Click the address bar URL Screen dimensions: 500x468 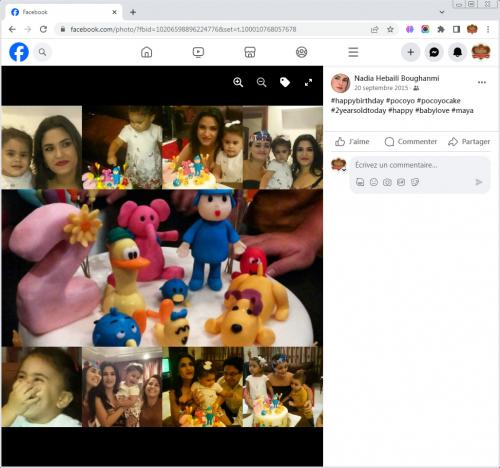click(183, 29)
